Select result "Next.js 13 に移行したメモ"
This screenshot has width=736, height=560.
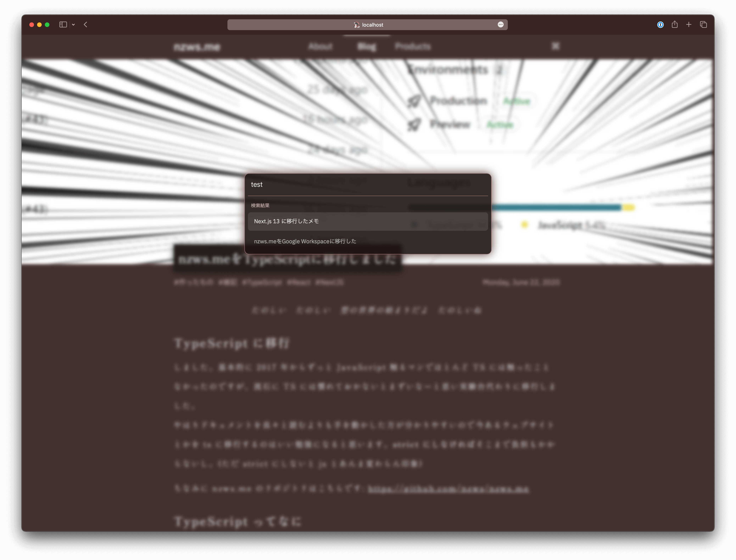tap(367, 221)
